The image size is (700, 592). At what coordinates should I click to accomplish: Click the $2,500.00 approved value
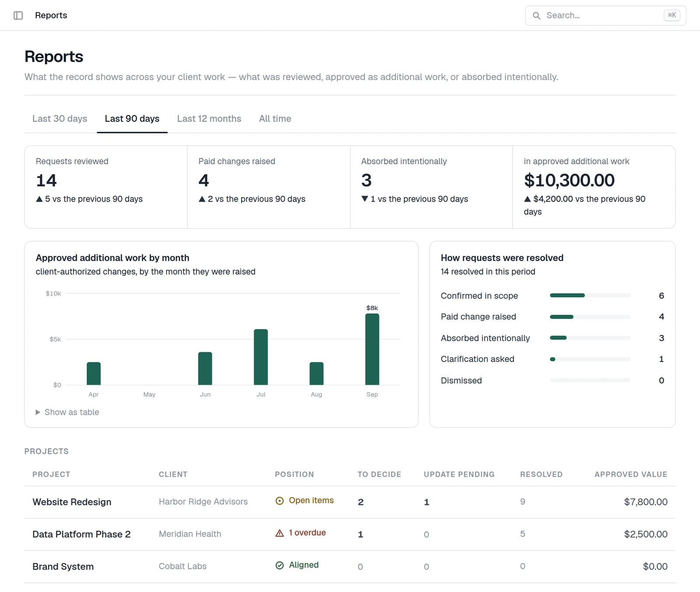pos(646,534)
